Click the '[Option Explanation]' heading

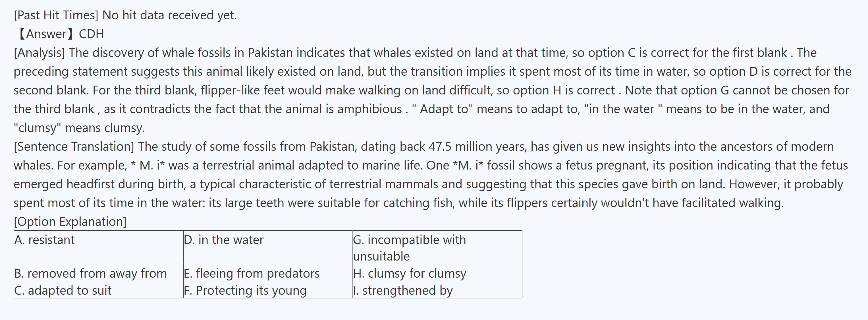click(x=70, y=222)
